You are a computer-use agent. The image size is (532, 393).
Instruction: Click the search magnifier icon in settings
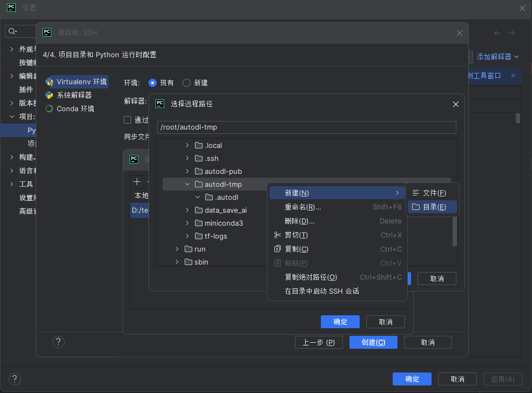pyautogui.click(x=12, y=31)
